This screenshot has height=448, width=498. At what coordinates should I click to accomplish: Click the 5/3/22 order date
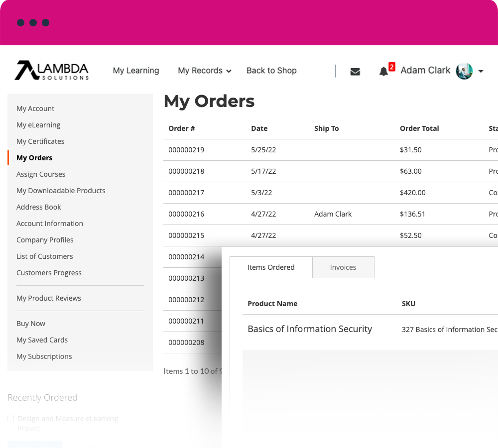261,193
